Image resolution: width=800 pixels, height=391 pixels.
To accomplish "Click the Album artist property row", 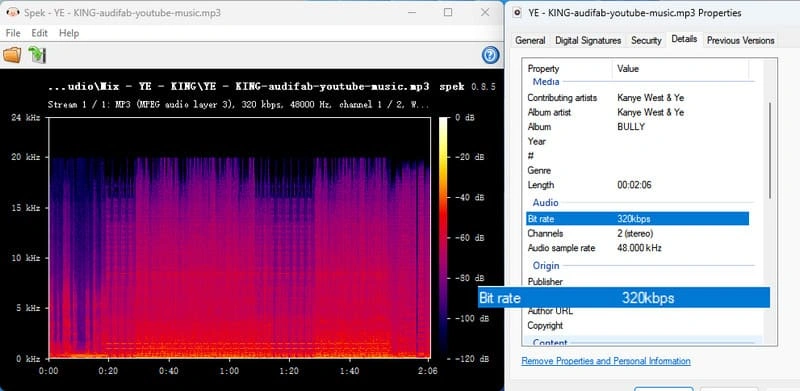I will 637,112.
